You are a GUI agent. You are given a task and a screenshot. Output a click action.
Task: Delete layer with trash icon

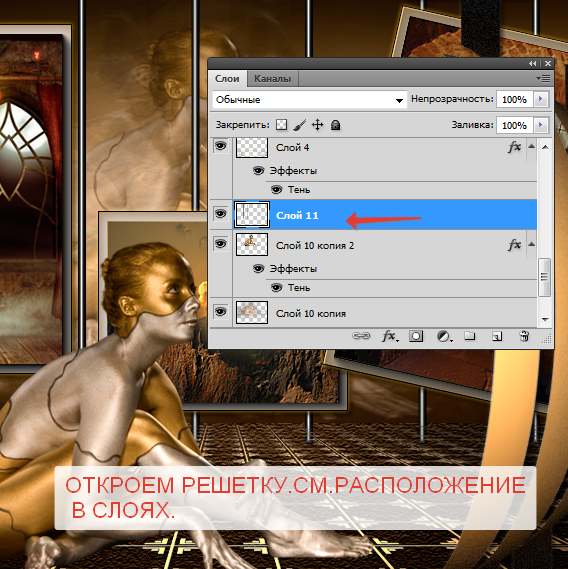[524, 336]
